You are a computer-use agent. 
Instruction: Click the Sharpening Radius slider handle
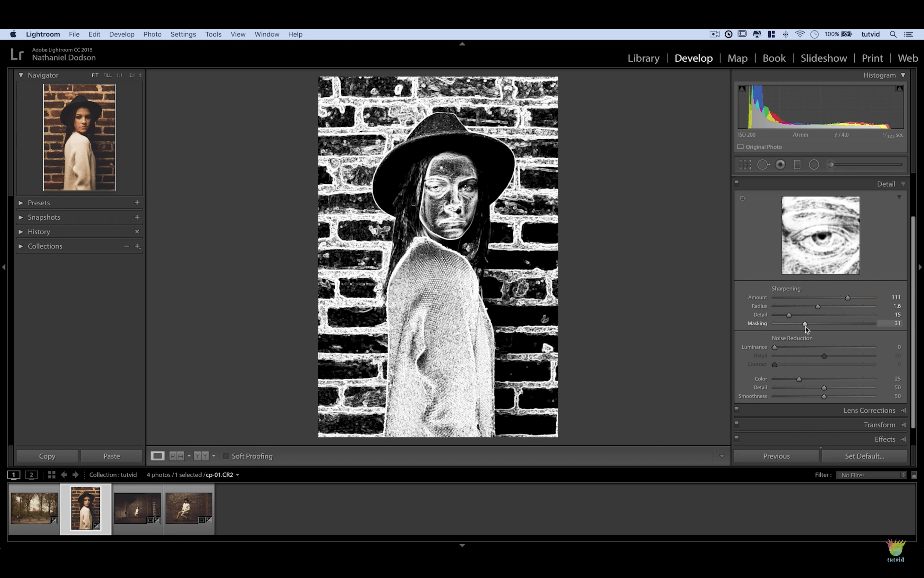818,307
